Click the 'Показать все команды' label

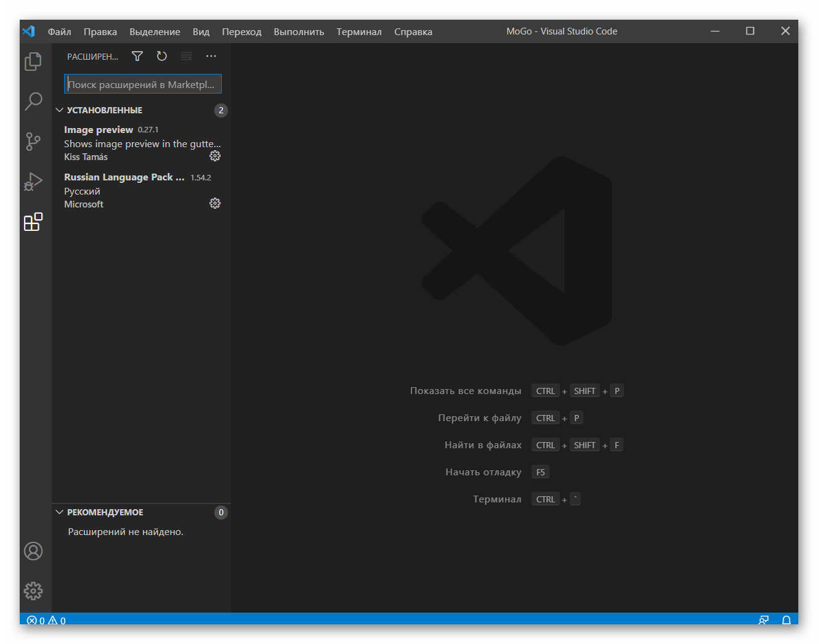pyautogui.click(x=466, y=391)
